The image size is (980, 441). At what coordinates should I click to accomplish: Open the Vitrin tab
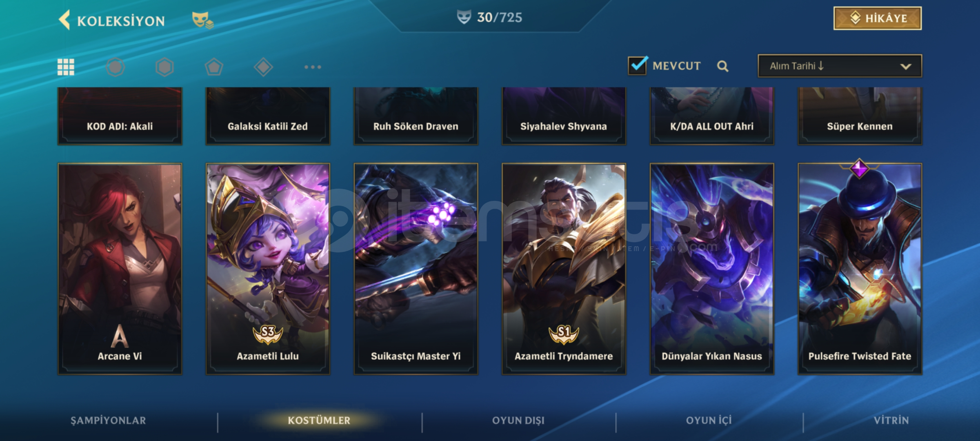coord(891,421)
